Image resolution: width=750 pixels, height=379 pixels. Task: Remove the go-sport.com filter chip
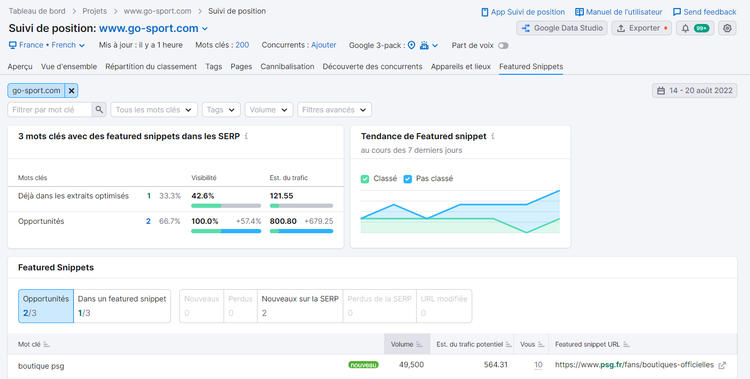[x=71, y=90]
